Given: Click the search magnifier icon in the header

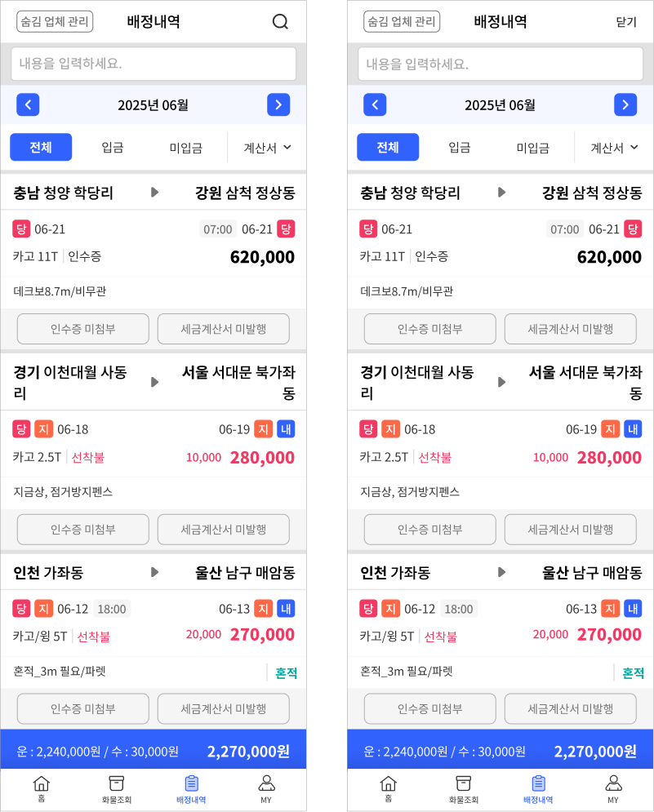Looking at the screenshot, I should click(x=280, y=22).
